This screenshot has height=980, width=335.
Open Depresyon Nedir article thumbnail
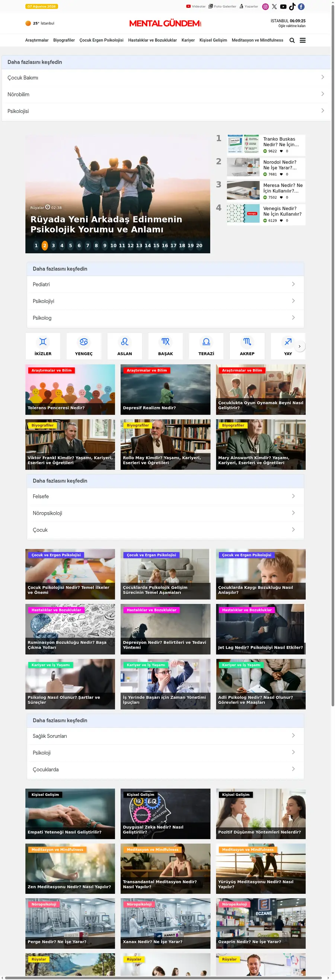click(x=165, y=629)
